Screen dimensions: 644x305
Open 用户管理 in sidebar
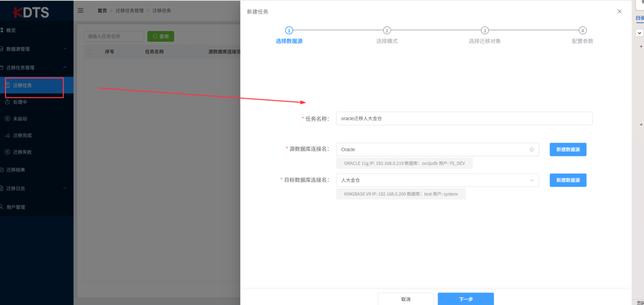[x=37, y=207]
